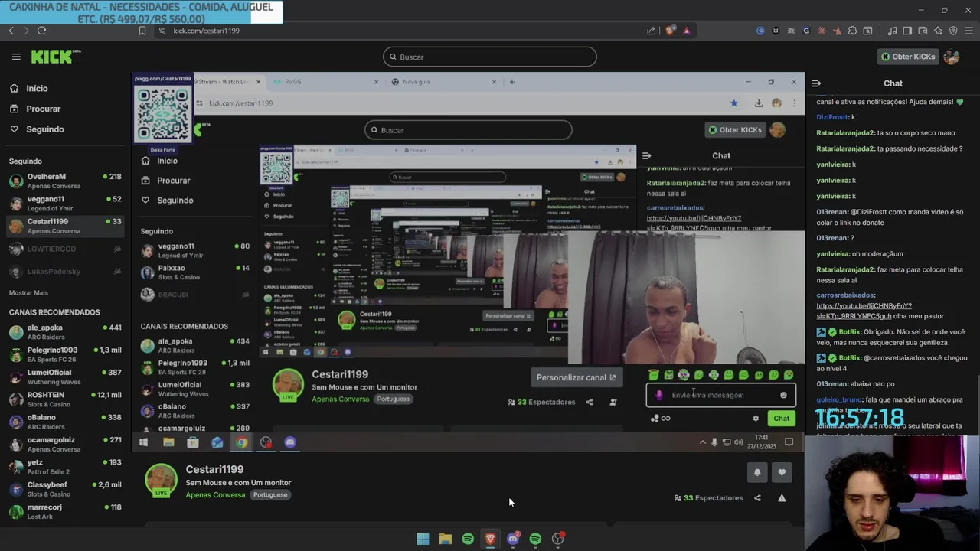Reload the Kick page
Screen dimensions: 980x551
[41, 31]
